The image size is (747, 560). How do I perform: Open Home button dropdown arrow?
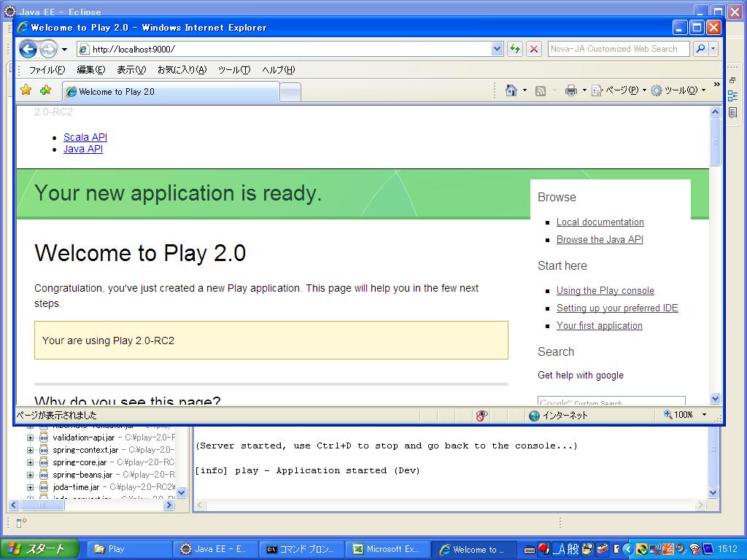tap(525, 90)
